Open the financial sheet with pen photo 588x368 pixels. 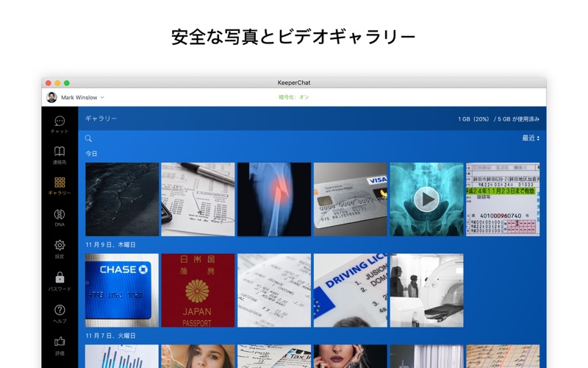pyautogui.click(x=198, y=199)
